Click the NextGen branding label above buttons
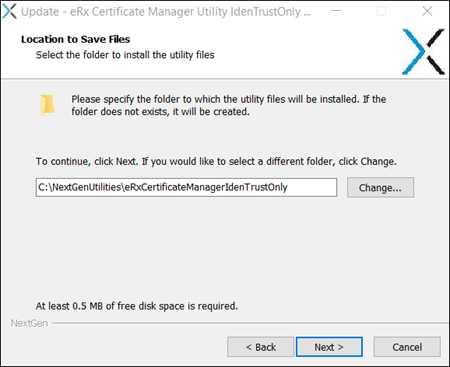This screenshot has height=367, width=450. tap(29, 323)
